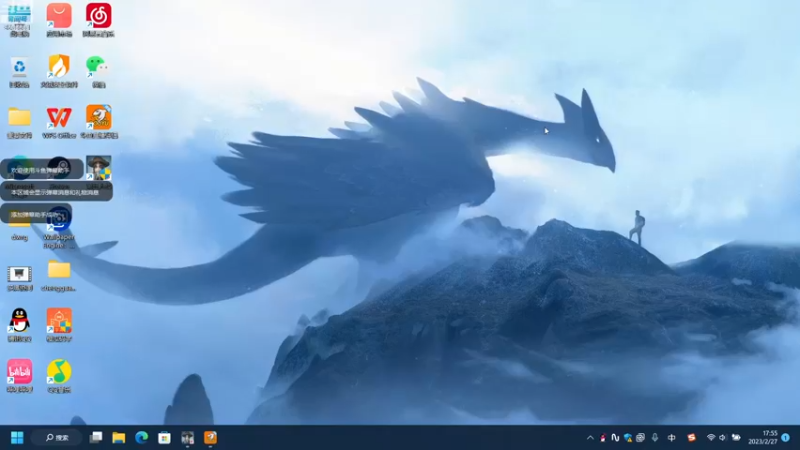This screenshot has width=800, height=450.
Task: Expand the hidden system tray icons
Action: (x=590, y=438)
